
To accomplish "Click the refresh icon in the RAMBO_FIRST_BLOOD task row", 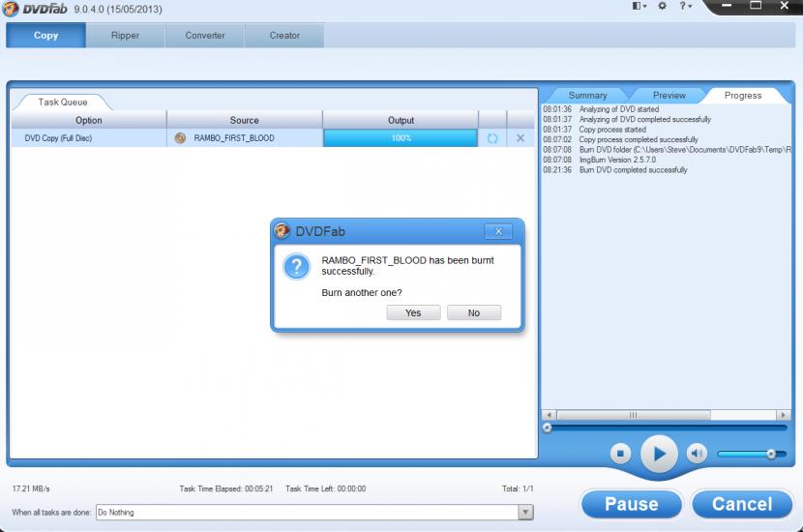I will 492,138.
